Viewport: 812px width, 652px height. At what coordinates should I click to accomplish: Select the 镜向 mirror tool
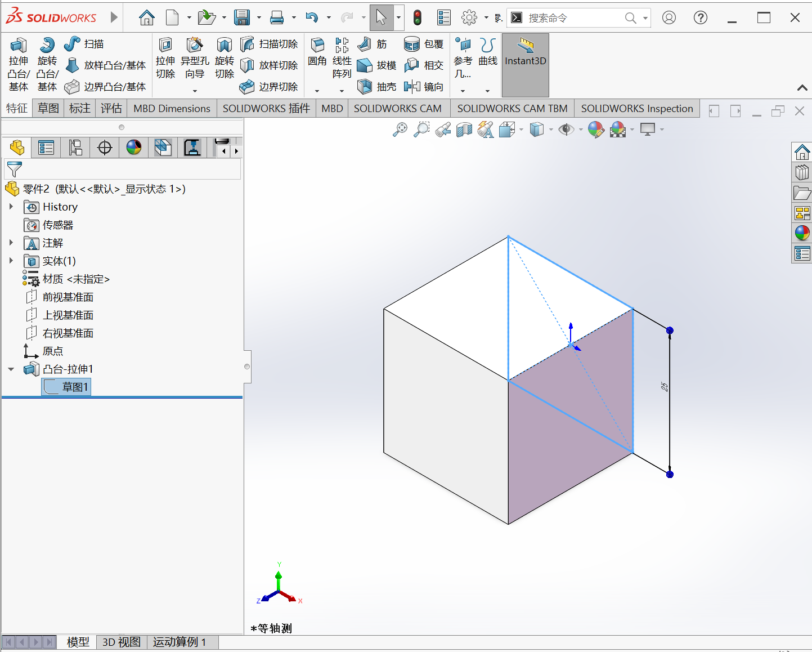(x=424, y=87)
